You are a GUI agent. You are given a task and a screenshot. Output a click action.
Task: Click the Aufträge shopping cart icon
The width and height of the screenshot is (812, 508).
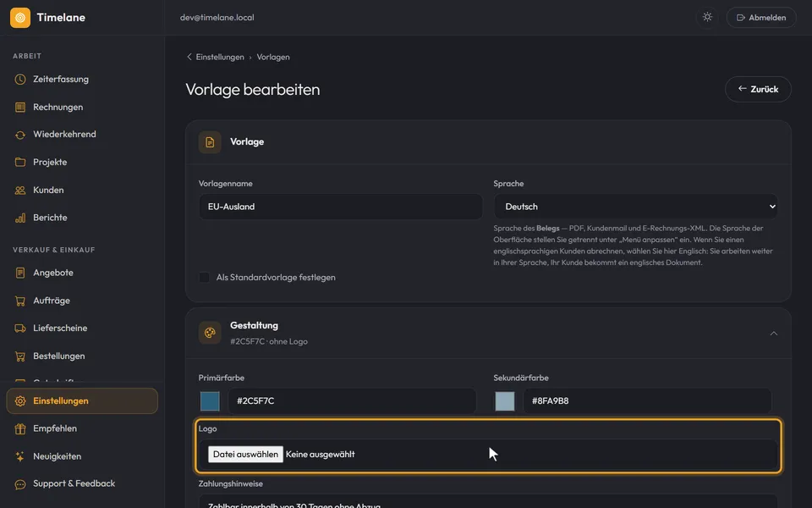click(x=20, y=301)
